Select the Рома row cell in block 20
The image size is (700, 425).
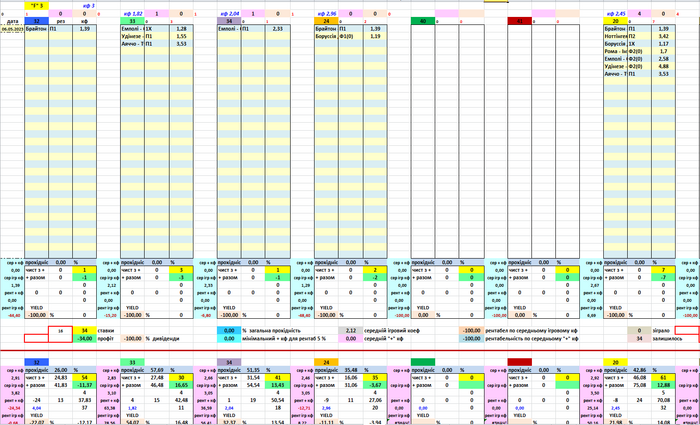click(616, 51)
